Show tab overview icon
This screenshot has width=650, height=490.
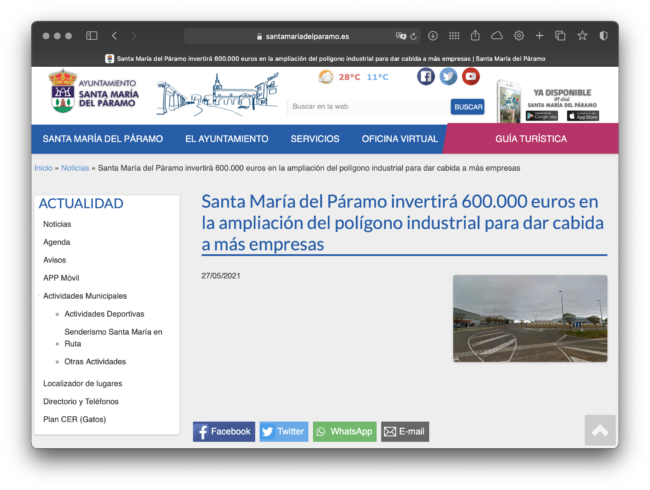click(x=560, y=36)
